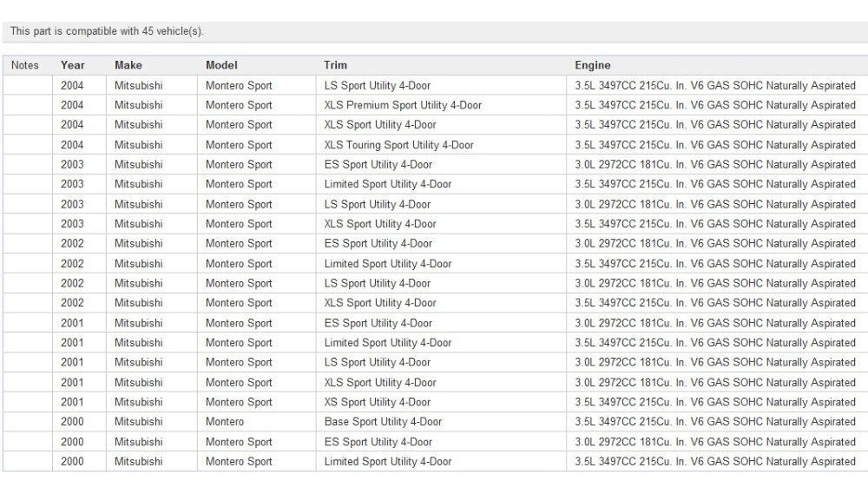Click the Notes column header
Viewport: 868px width, 494px height.
[25, 65]
